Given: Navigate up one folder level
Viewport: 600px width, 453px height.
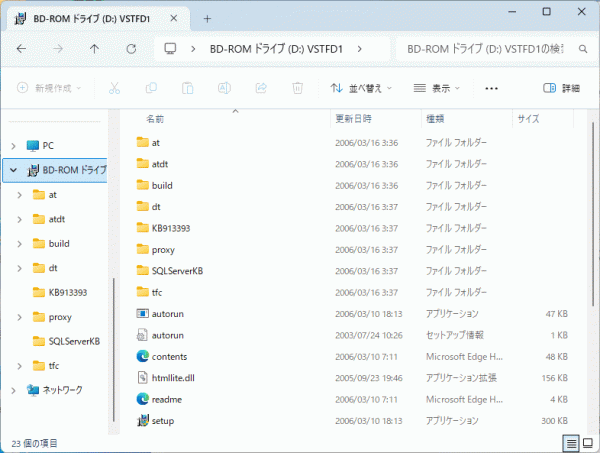Looking at the screenshot, I should (94, 49).
